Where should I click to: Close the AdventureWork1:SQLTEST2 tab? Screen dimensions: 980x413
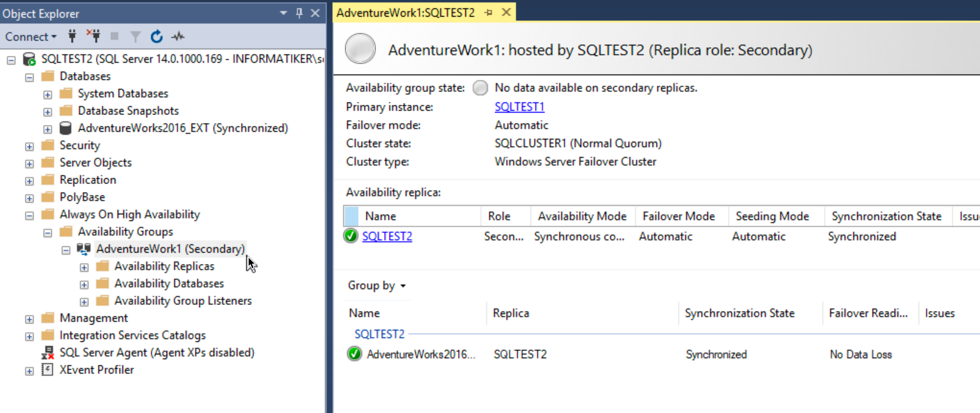tap(506, 12)
